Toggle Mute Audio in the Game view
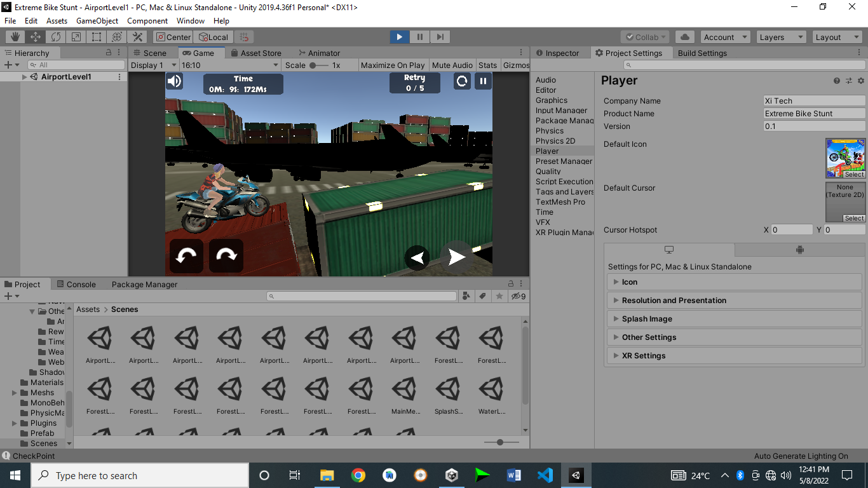868x488 pixels. tap(452, 65)
